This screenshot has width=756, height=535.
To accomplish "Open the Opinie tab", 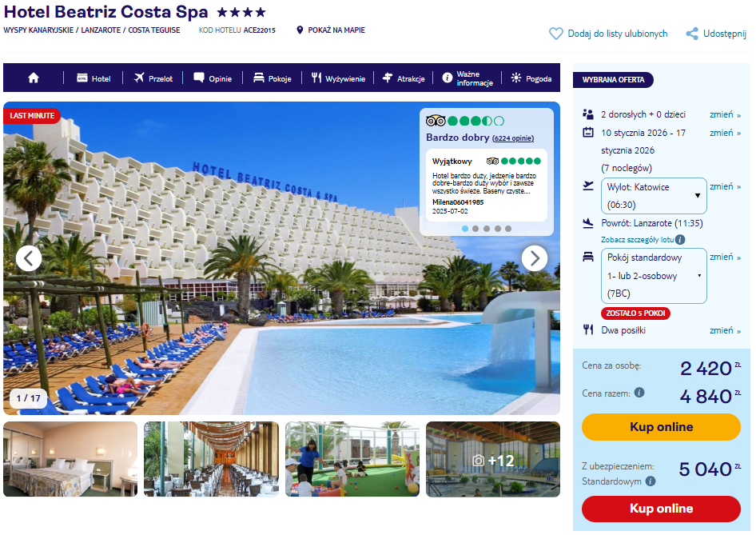I will (213, 78).
